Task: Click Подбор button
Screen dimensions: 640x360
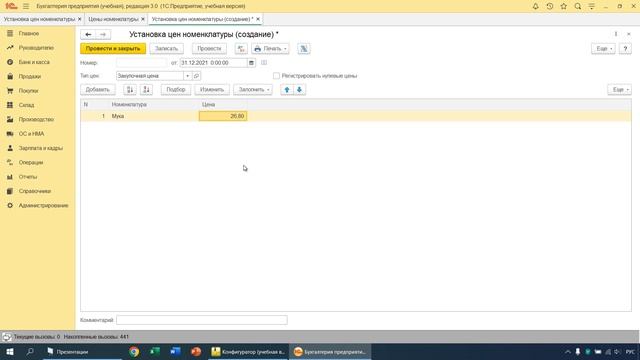Action: pos(176,89)
